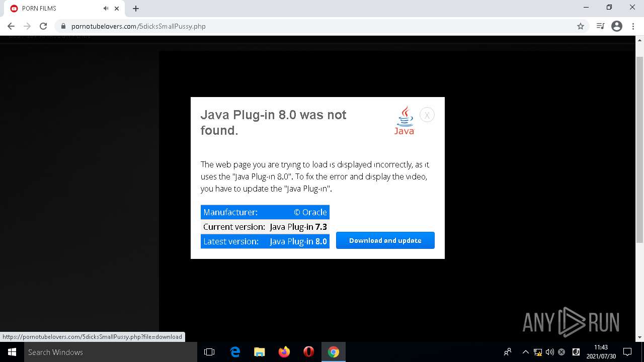644x362 pixels.
Task: Show hidden system tray icons
Action: click(x=525, y=352)
